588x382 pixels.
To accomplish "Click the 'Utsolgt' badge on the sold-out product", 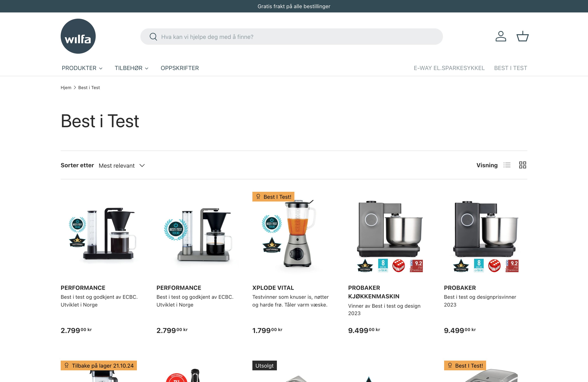I will [x=264, y=365].
